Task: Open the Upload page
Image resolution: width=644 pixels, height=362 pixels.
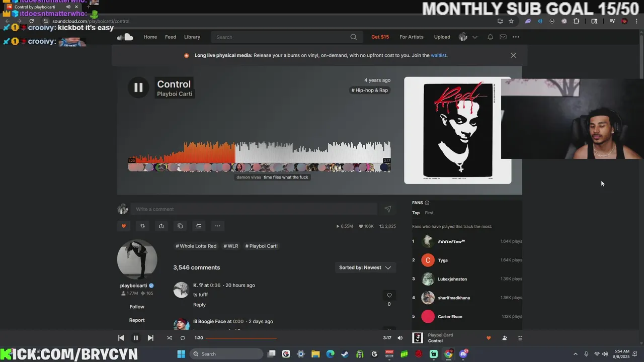Action: point(442,37)
